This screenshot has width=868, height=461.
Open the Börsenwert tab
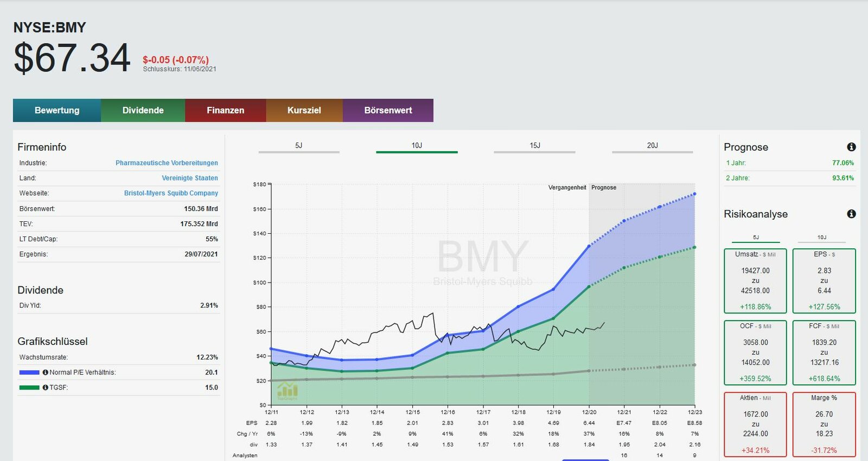point(388,110)
